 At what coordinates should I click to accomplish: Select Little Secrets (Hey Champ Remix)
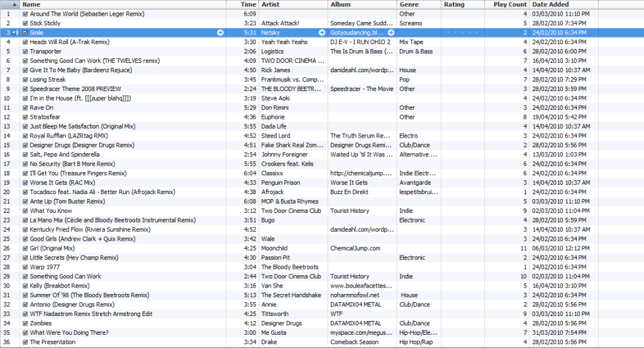pyautogui.click(x=74, y=258)
